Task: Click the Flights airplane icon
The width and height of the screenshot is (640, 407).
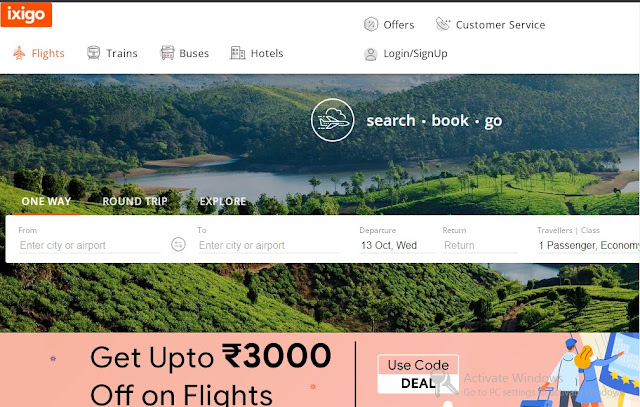Action: [19, 53]
